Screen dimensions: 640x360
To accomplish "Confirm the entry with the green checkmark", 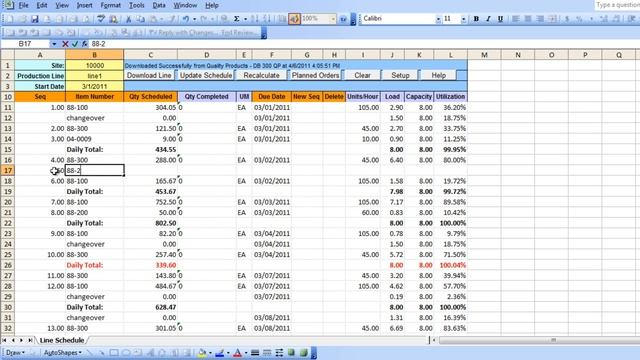I will click(75, 44).
